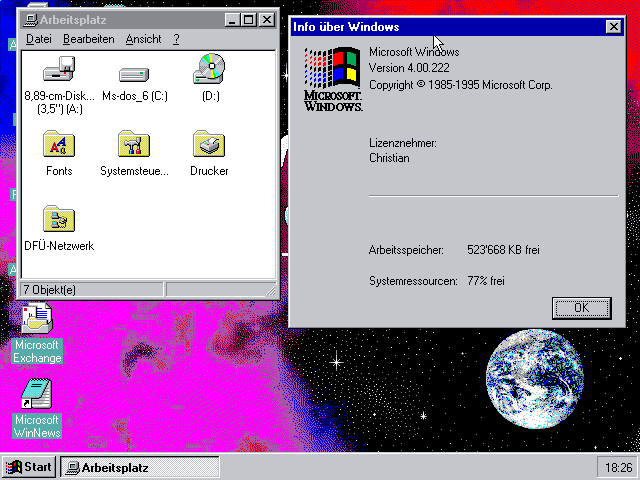
Task: Open the Ansicht menu
Action: (x=143, y=39)
